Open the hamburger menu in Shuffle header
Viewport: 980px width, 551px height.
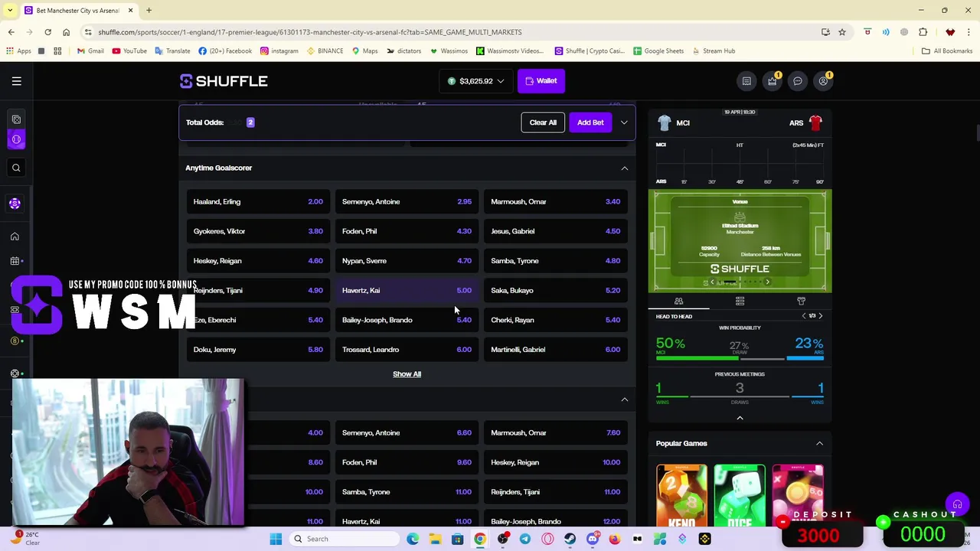click(x=16, y=81)
